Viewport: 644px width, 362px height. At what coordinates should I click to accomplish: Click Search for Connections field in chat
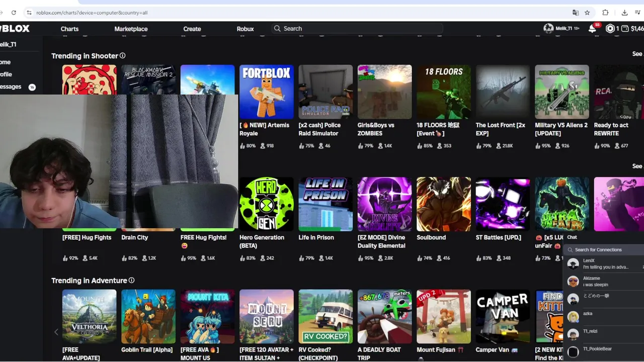604,249
